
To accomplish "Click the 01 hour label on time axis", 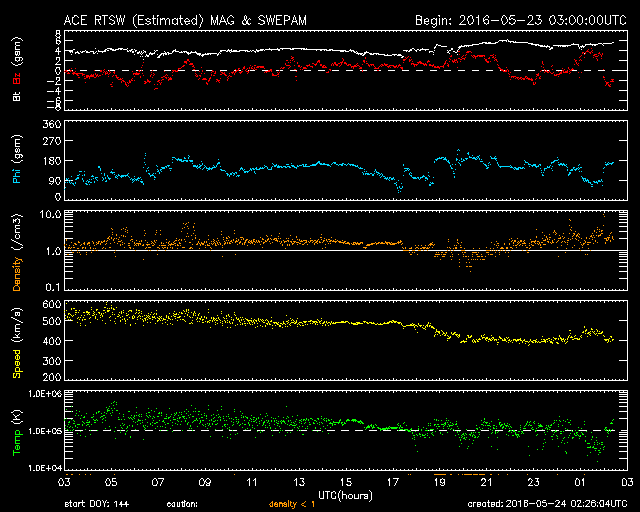I will tap(580, 482).
